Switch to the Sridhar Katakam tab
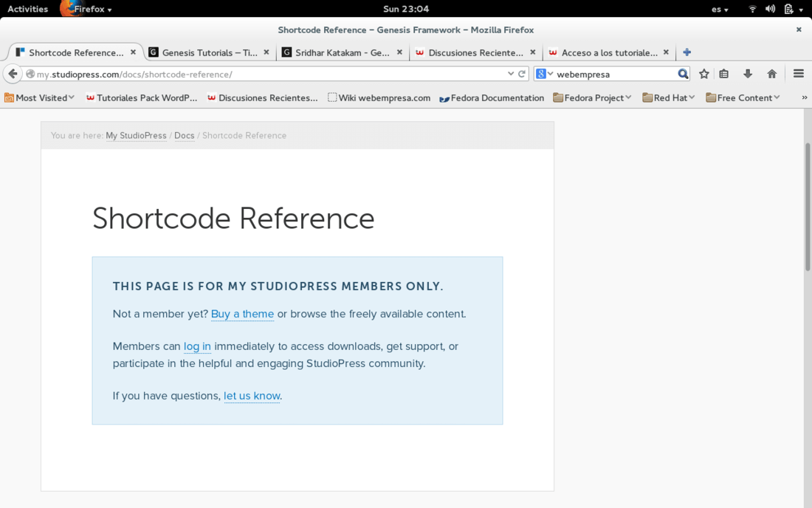 (x=343, y=52)
